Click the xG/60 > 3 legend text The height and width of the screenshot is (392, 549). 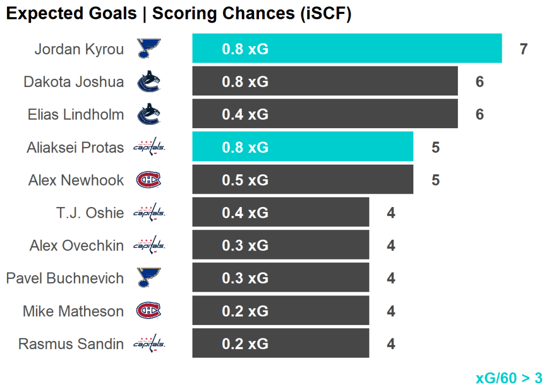point(509,378)
